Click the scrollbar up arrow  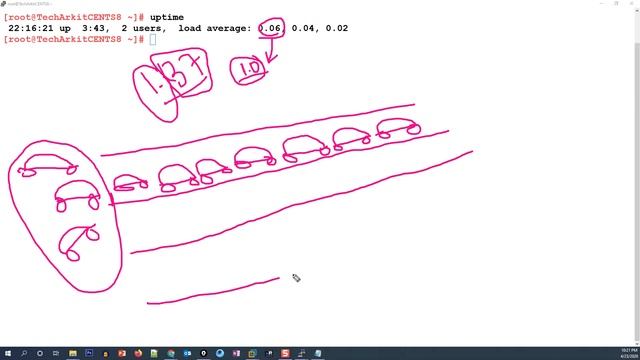637,10
